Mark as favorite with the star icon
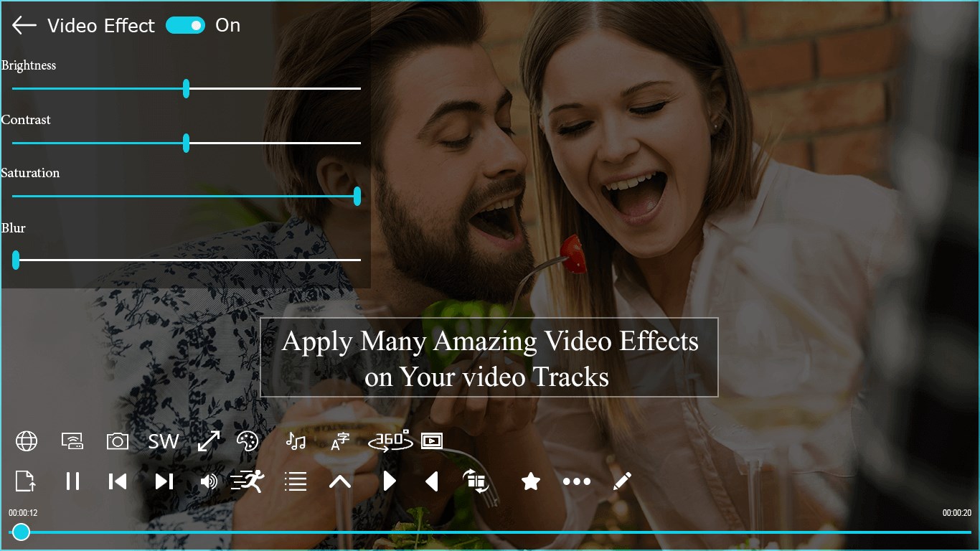The height and width of the screenshot is (551, 980). click(531, 481)
